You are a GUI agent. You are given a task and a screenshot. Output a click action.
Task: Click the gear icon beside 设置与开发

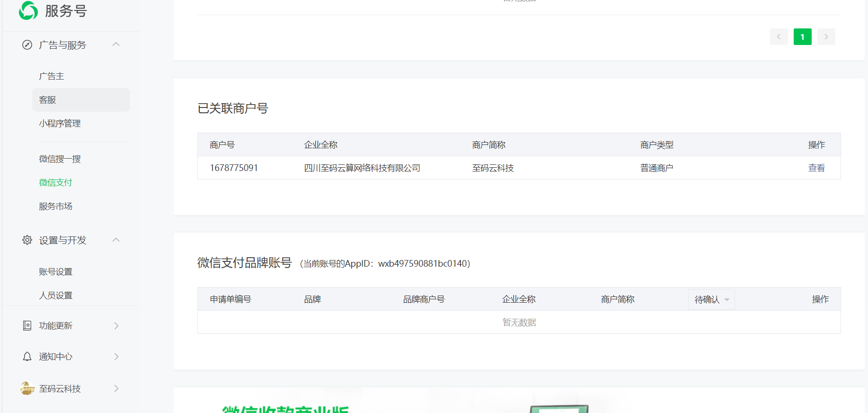coord(27,240)
